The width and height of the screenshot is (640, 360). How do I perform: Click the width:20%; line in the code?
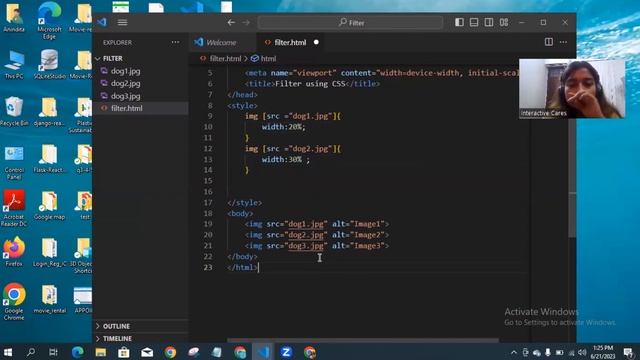[283, 127]
